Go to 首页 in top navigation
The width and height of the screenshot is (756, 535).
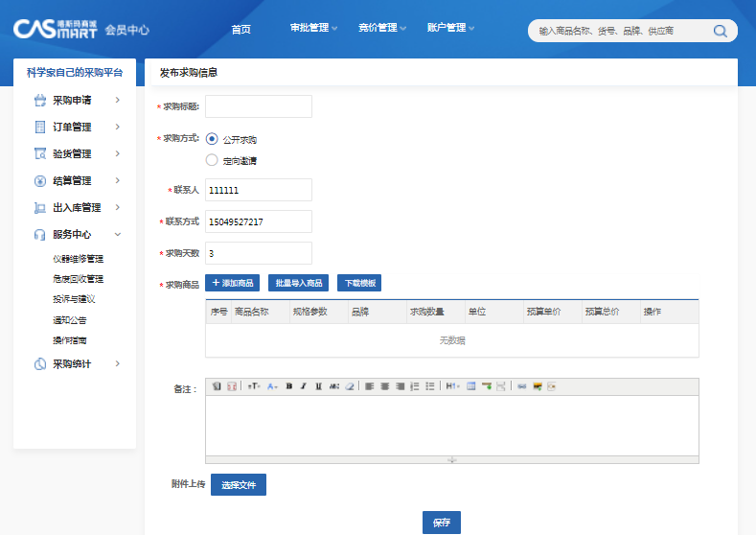pyautogui.click(x=241, y=29)
